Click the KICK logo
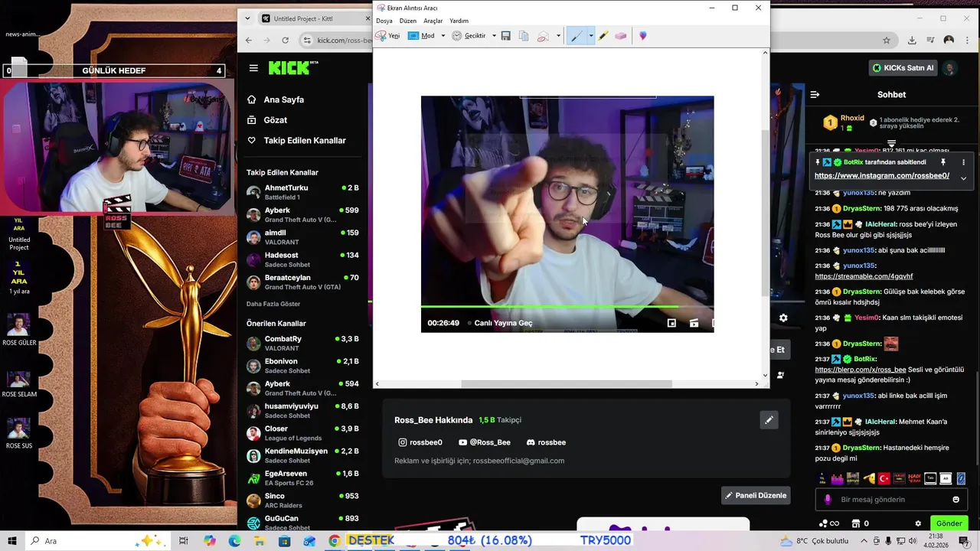The height and width of the screenshot is (551, 980). [292, 68]
